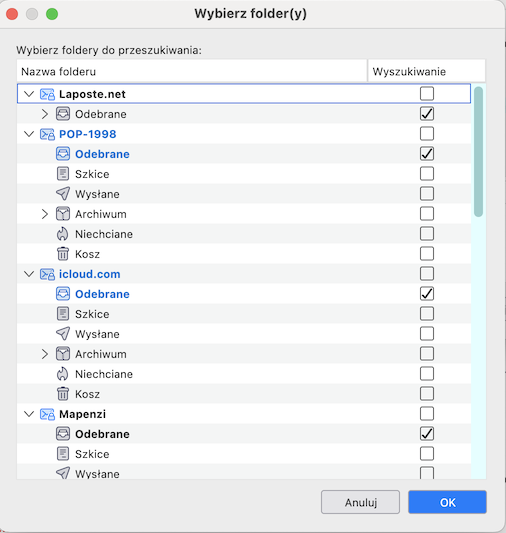This screenshot has width=506, height=533.
Task: Click the Mapenzi account mail icon
Action: 47,414
